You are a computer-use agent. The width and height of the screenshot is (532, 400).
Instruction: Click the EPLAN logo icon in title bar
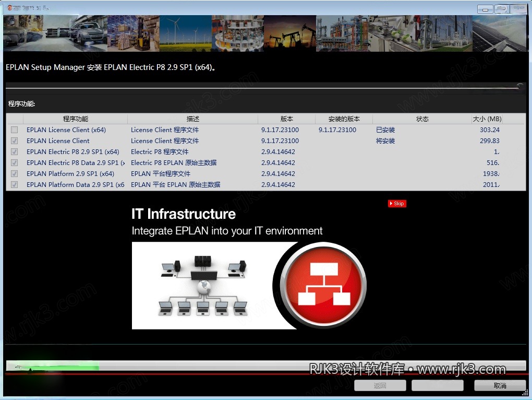[9, 7]
